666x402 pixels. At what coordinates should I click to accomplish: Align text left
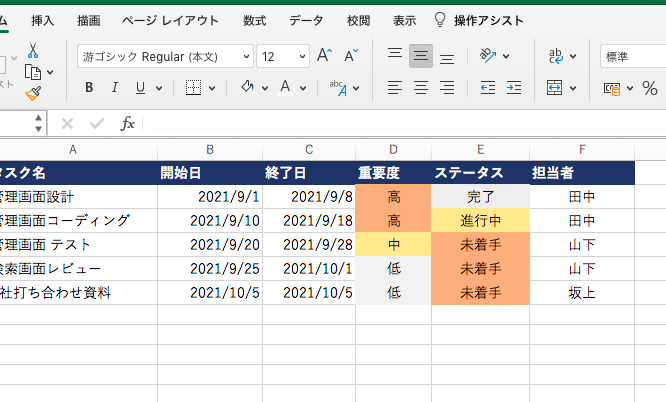[395, 88]
